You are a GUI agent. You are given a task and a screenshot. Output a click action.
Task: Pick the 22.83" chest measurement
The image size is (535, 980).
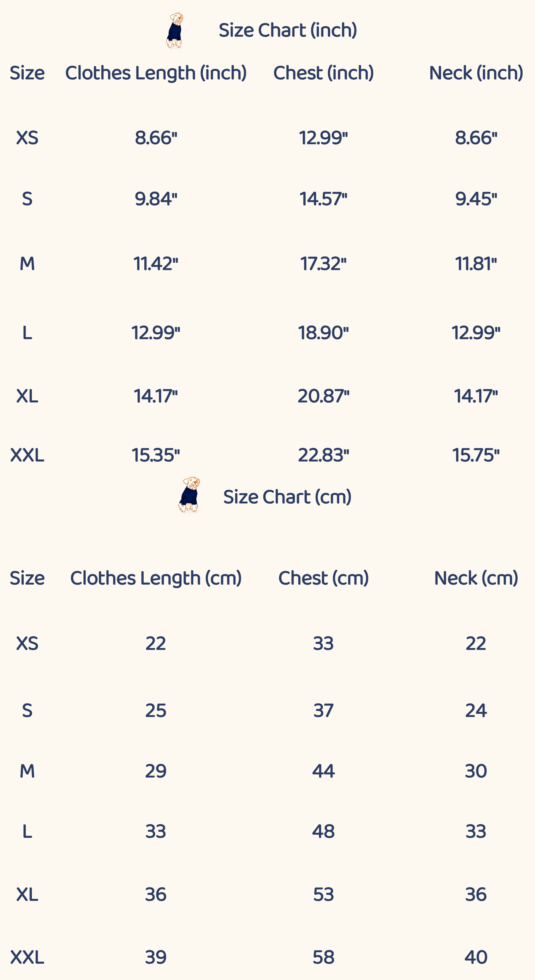click(x=323, y=455)
